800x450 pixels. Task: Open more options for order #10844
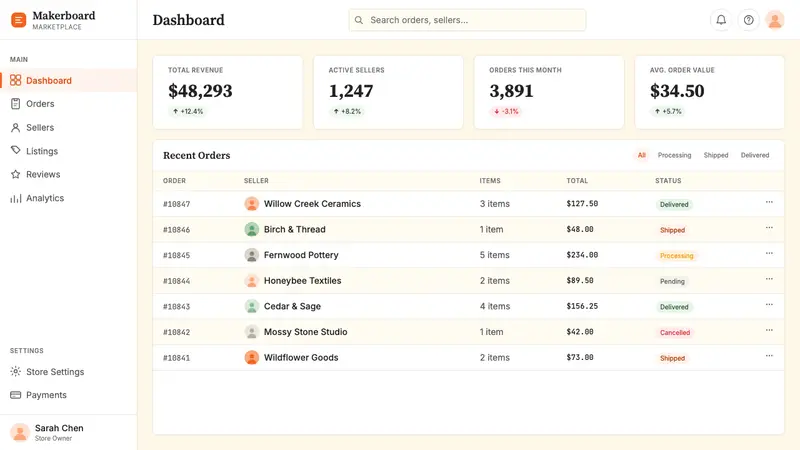point(769,279)
